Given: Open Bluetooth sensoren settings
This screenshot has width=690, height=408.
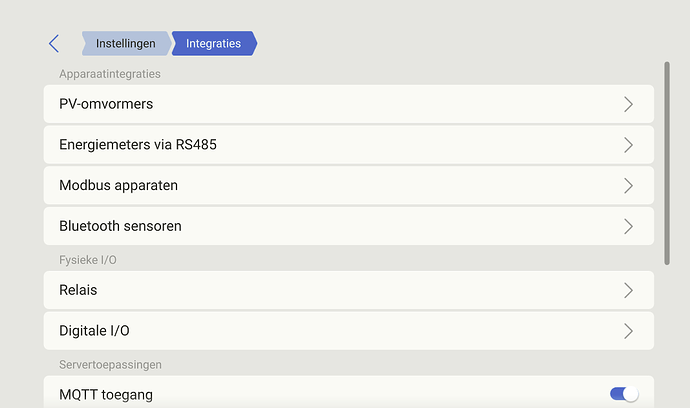Looking at the screenshot, I should [x=300, y=226].
